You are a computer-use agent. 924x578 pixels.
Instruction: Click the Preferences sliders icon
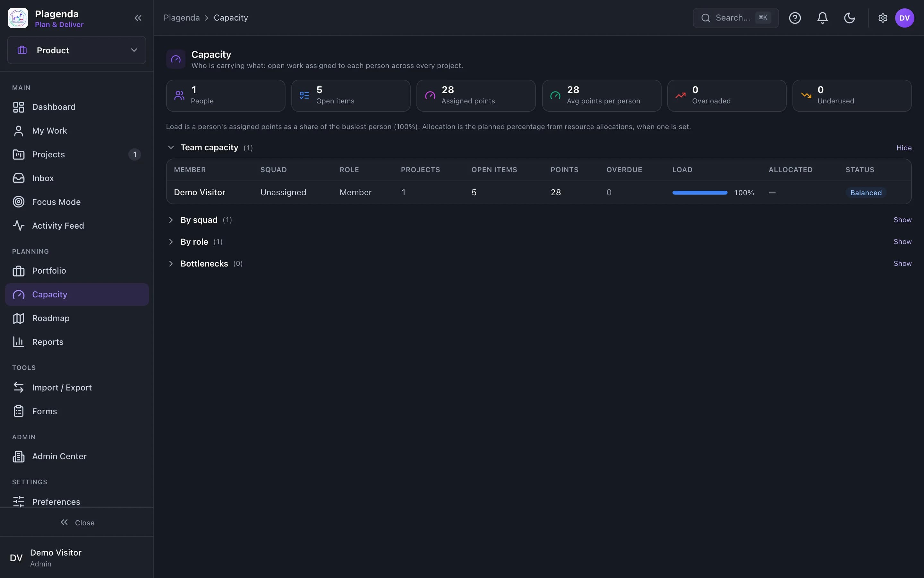[18, 502]
